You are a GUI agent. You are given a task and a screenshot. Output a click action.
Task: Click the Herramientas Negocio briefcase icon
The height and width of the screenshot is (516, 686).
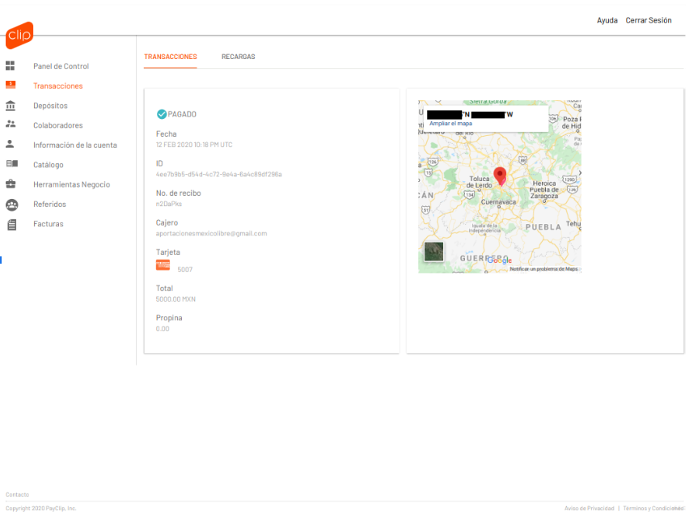coord(11,184)
